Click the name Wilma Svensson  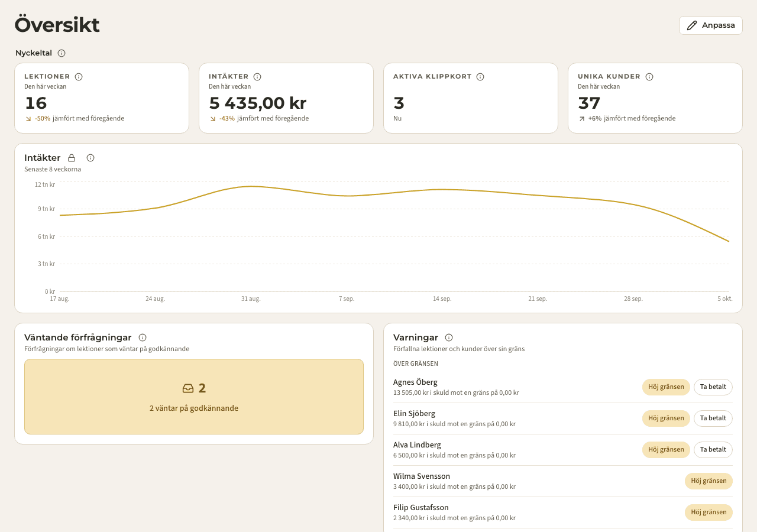pyautogui.click(x=422, y=476)
